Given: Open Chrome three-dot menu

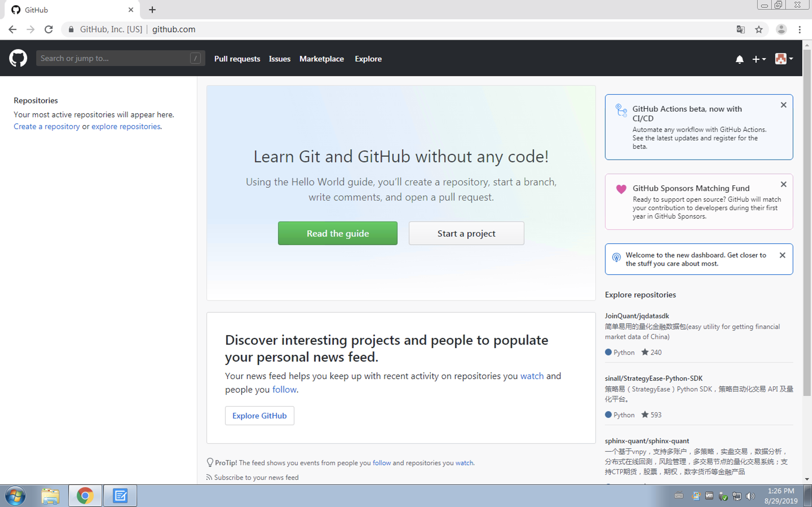Looking at the screenshot, I should (x=800, y=30).
